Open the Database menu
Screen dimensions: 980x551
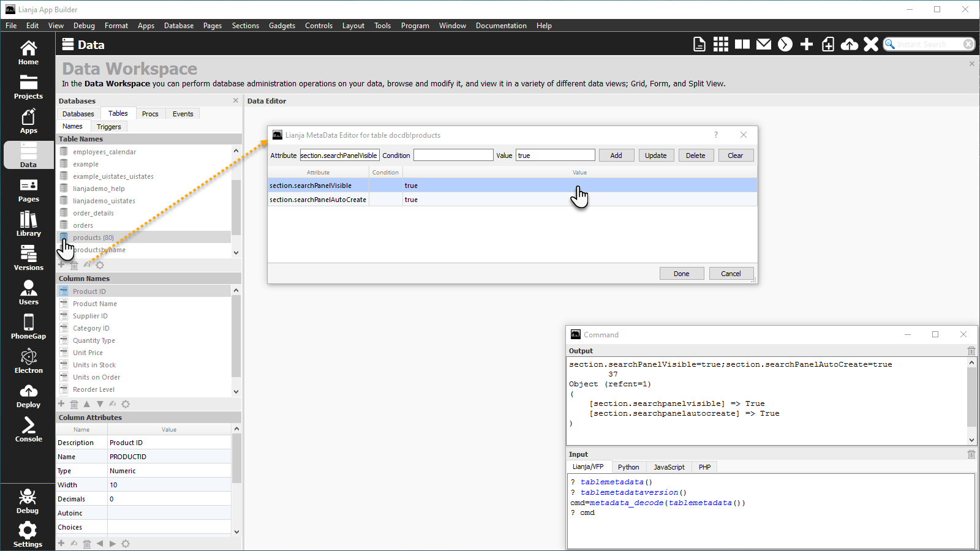pos(179,26)
